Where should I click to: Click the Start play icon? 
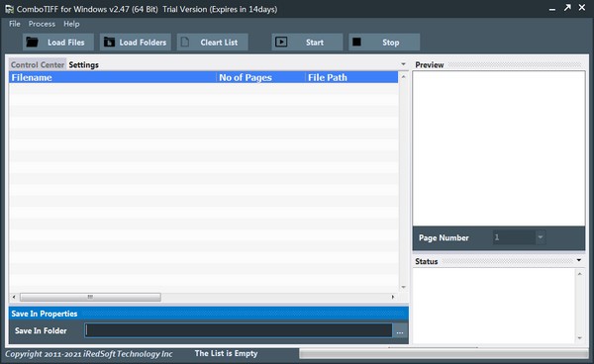click(281, 42)
